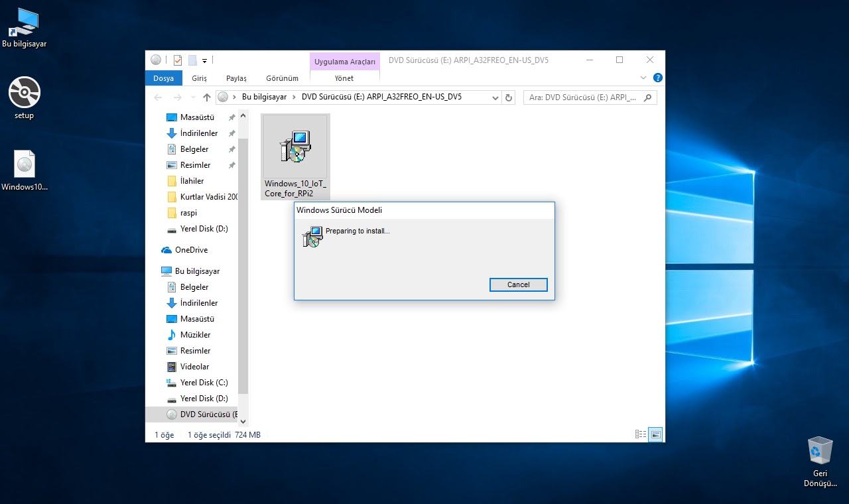
Task: Close the DVD Sürücüsü Explorer window
Action: click(x=650, y=60)
